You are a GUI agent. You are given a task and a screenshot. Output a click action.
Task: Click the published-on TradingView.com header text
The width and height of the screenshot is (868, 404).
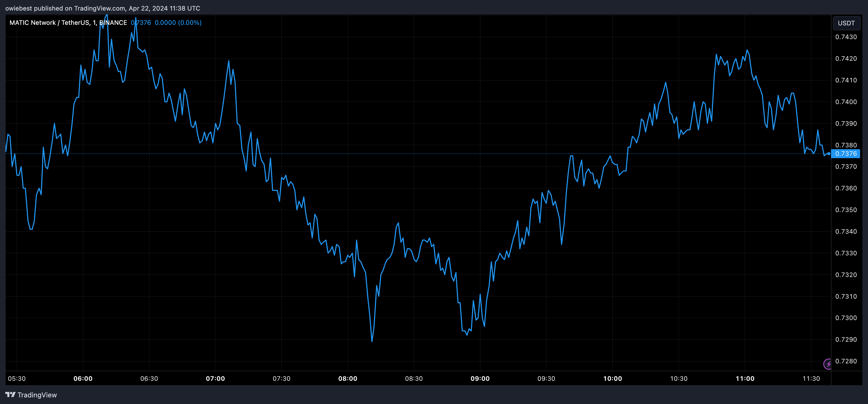[102, 8]
